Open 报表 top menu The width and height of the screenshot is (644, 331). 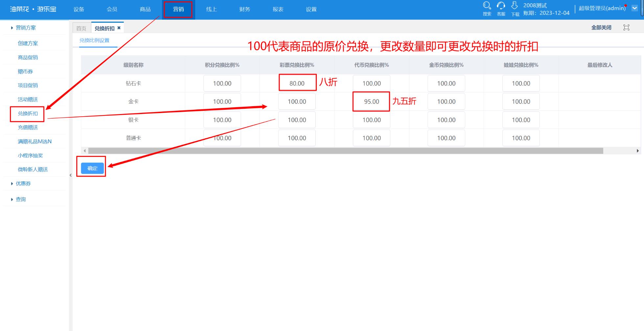pos(278,9)
